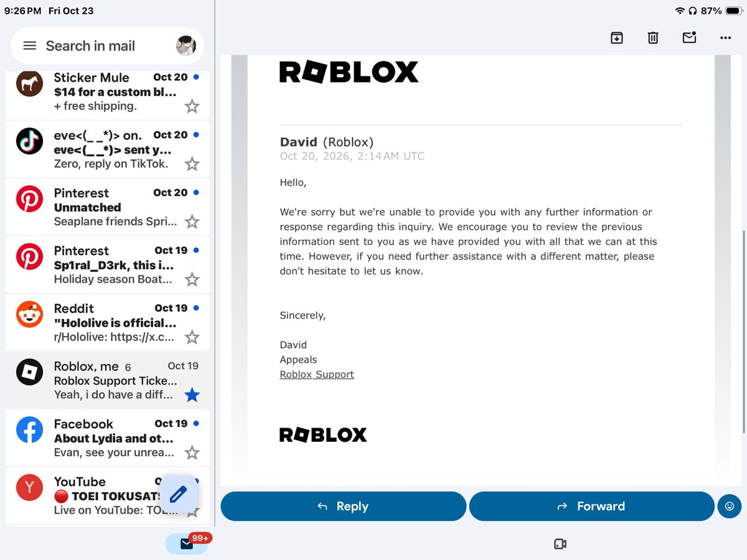Delete the open email with trash icon
The width and height of the screenshot is (747, 560).
[x=652, y=38]
